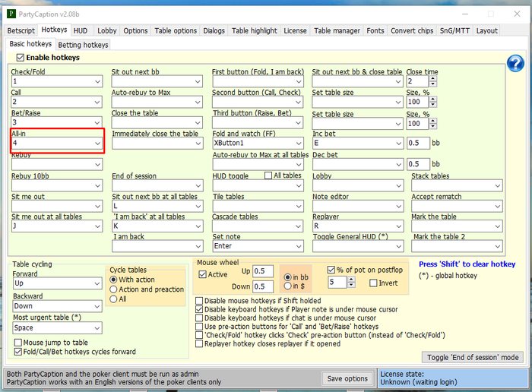The image size is (532, 392).
Task: Click the Save options button
Action: (347, 378)
